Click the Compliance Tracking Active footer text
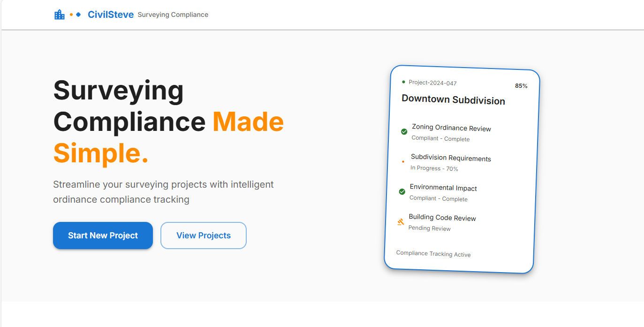 tap(433, 254)
